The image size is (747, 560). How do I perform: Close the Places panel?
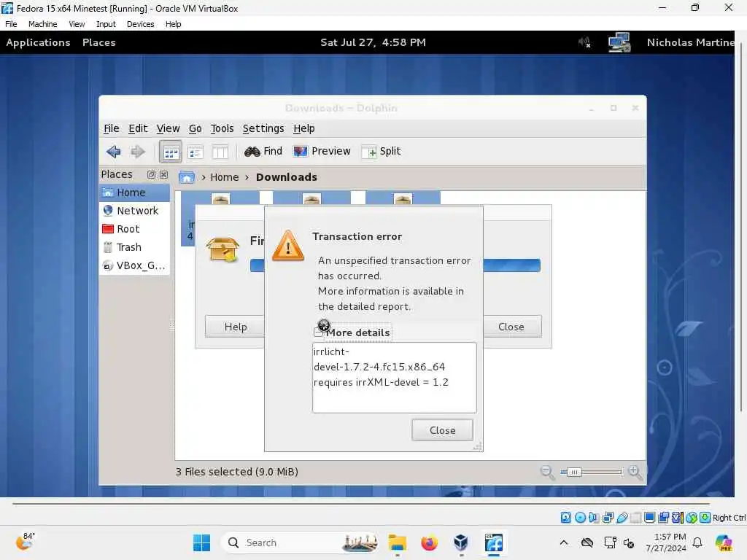point(163,175)
